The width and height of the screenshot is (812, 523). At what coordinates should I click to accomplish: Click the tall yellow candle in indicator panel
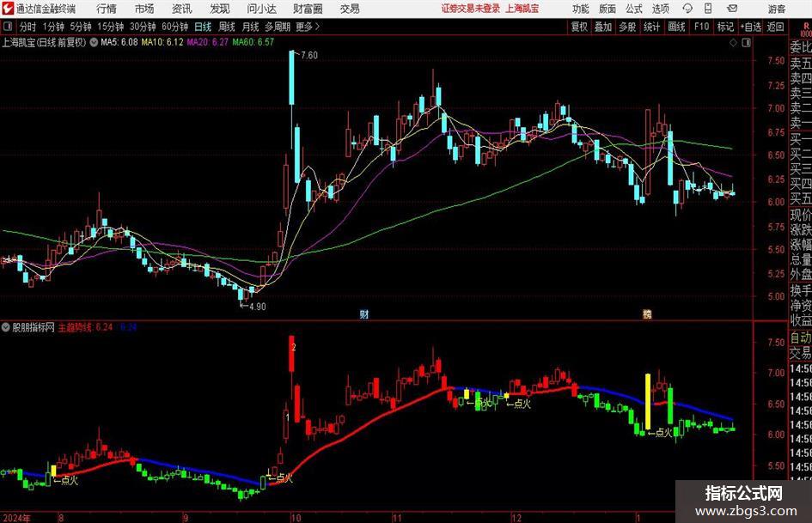coord(648,402)
